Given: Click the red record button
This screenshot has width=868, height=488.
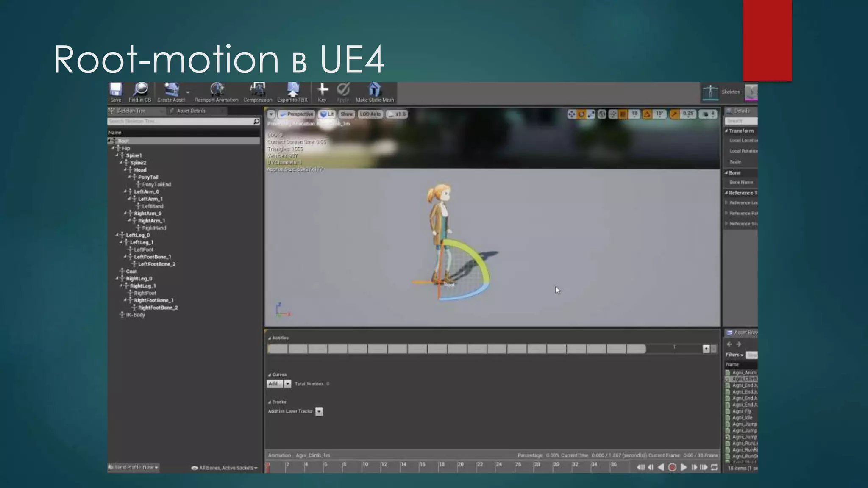Looking at the screenshot, I should point(672,467).
